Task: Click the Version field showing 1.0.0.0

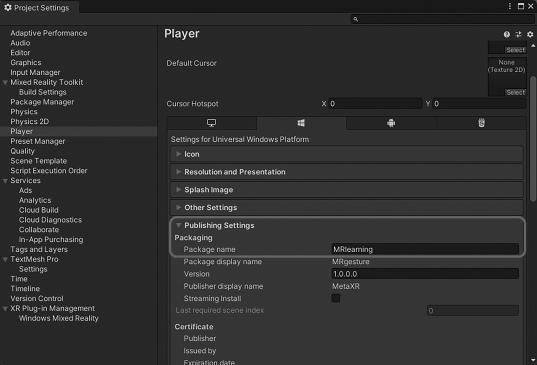Action: [x=425, y=274]
